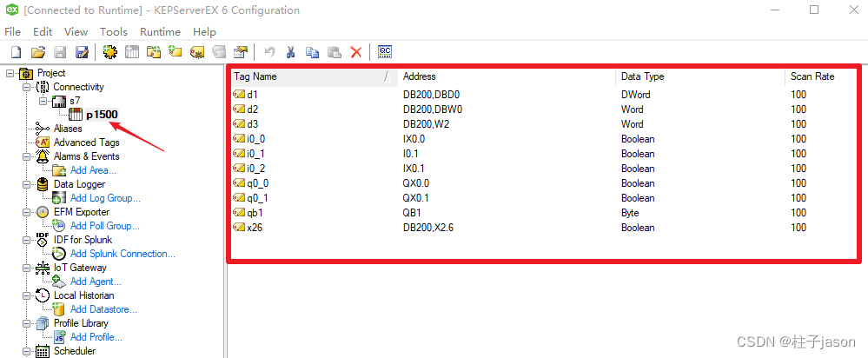The height and width of the screenshot is (358, 868).
Task: Open the View menu
Action: point(76,32)
